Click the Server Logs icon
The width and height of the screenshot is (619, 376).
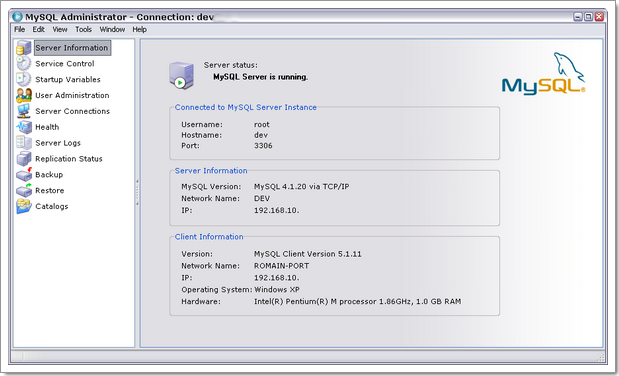click(24, 143)
